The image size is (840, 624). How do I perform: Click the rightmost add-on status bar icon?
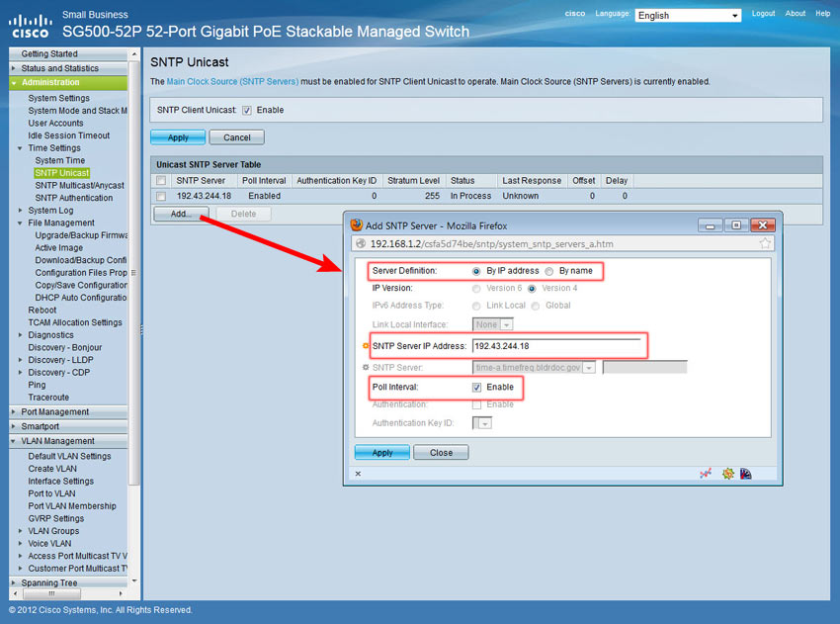tap(746, 474)
